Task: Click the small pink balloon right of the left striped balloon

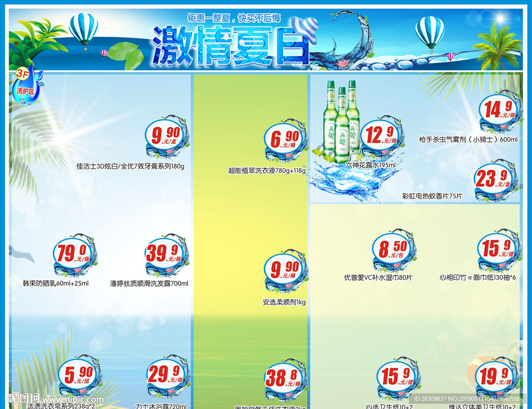Action: pyautogui.click(x=104, y=53)
